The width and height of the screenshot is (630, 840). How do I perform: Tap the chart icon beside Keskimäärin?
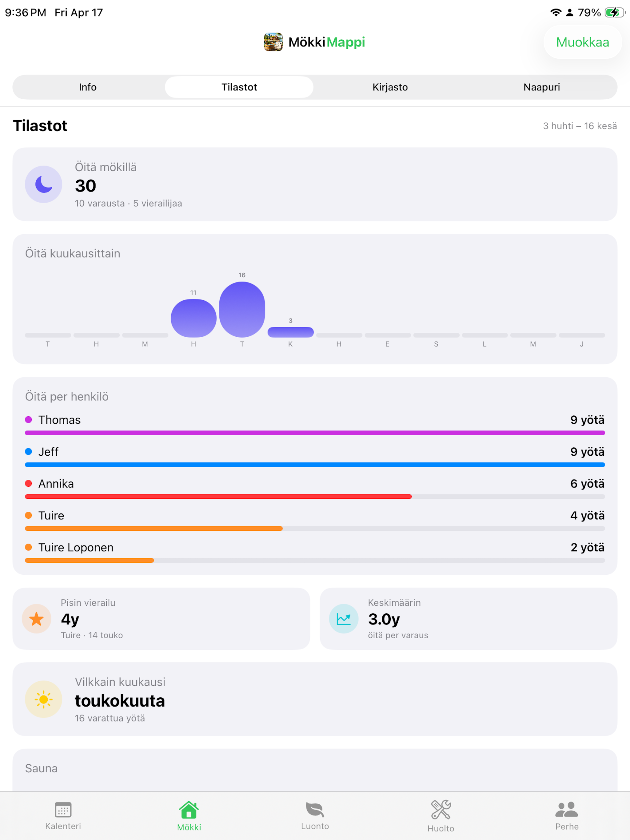point(344,619)
